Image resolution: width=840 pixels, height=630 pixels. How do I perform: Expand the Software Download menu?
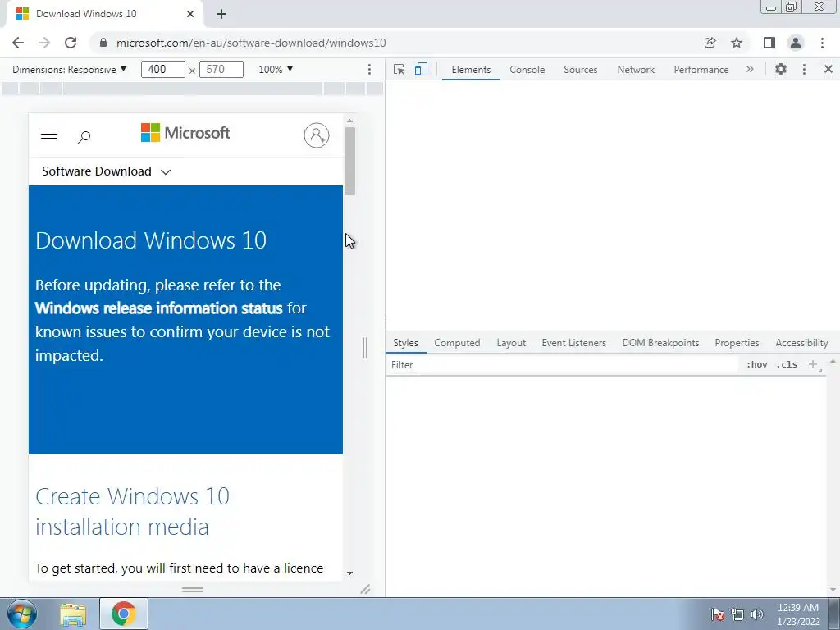coord(106,171)
